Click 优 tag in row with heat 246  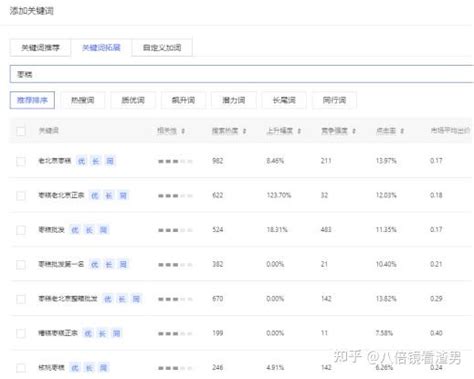pos(75,368)
